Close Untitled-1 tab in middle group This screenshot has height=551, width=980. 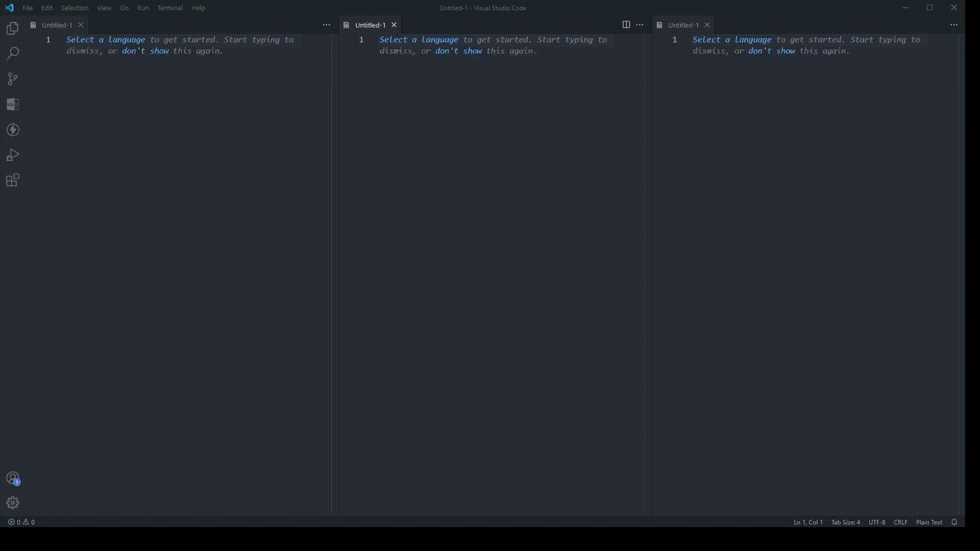tap(394, 25)
